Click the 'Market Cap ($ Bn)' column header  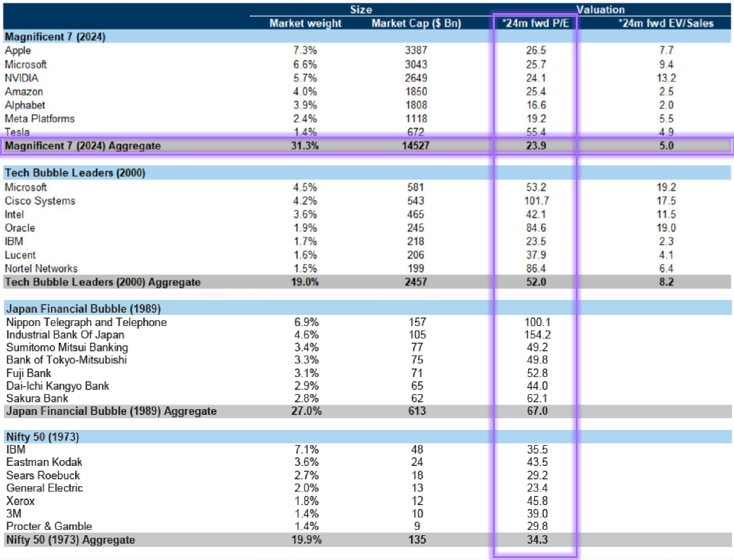pyautogui.click(x=416, y=24)
